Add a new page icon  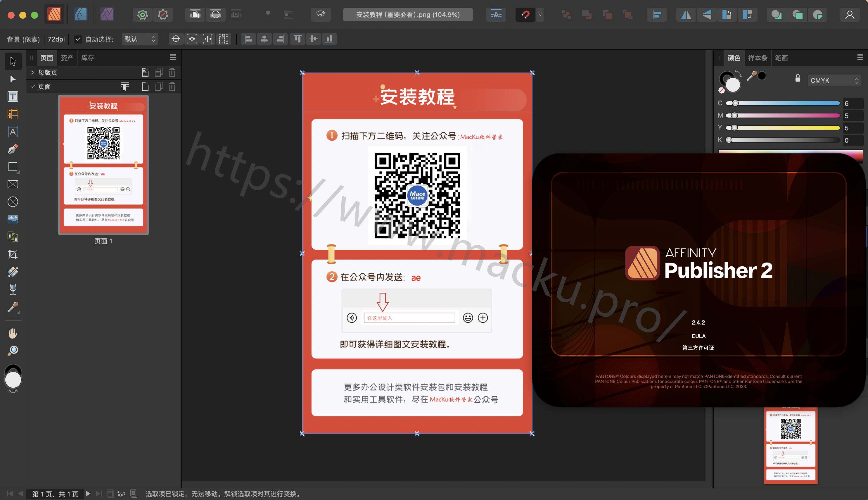145,87
